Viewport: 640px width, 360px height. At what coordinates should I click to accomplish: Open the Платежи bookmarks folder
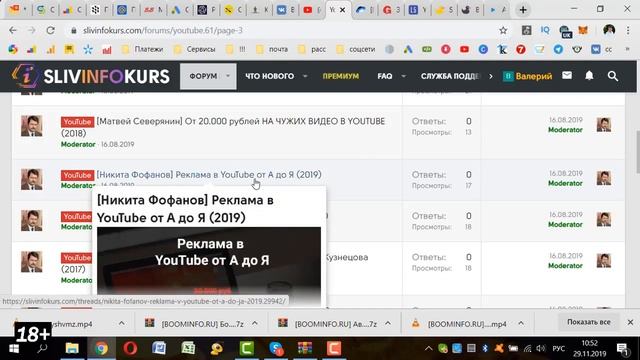pos(143,49)
